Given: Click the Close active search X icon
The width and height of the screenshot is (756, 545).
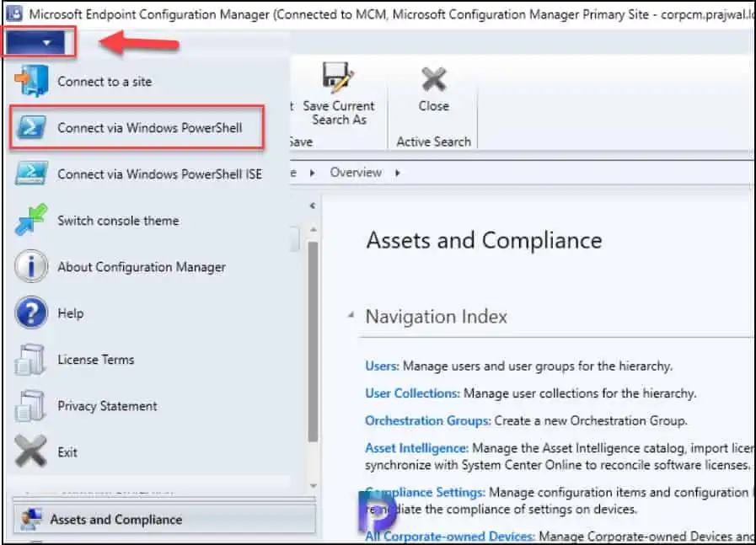Looking at the screenshot, I should [434, 79].
